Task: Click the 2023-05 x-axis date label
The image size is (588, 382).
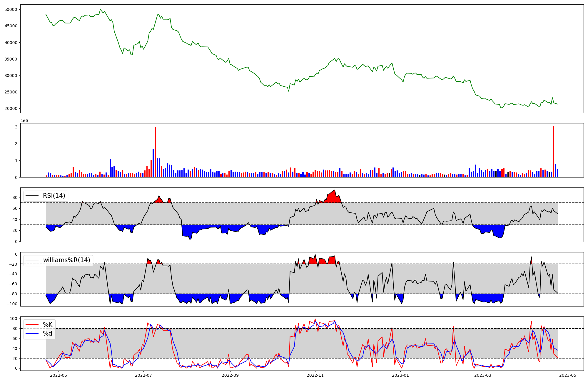Action: tap(568, 375)
